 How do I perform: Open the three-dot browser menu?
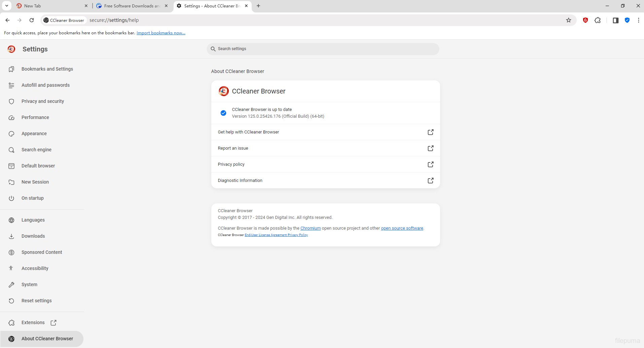click(638, 20)
